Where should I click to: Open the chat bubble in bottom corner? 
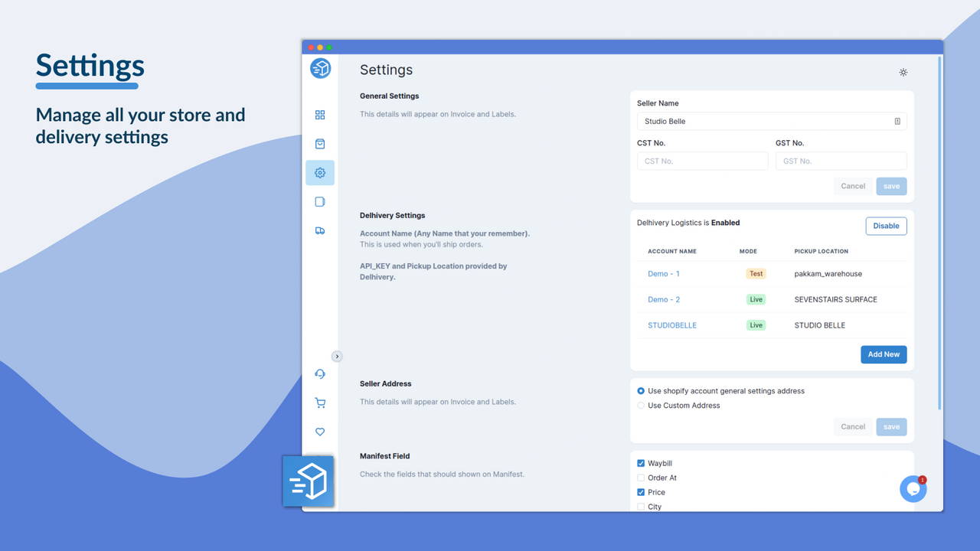(x=913, y=488)
